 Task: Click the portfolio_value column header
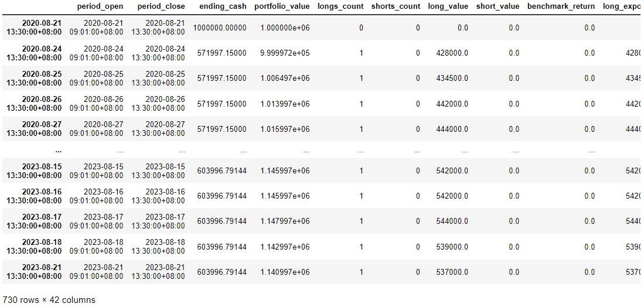pyautogui.click(x=282, y=6)
